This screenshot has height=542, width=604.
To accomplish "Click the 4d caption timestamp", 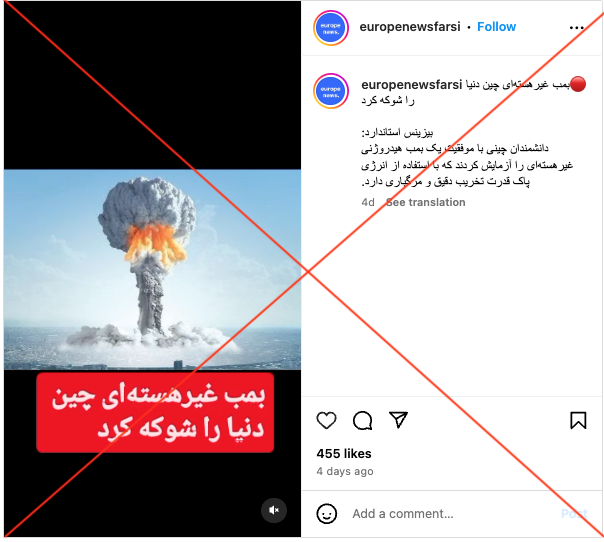I will pyautogui.click(x=367, y=203).
